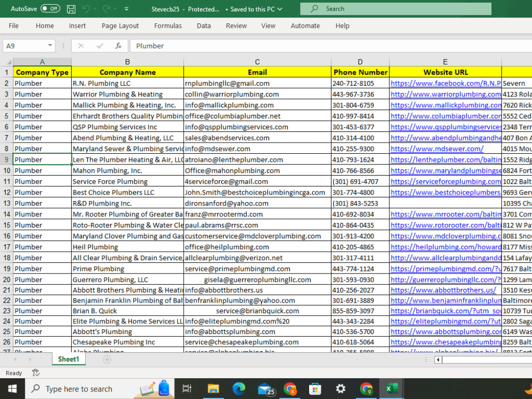
Task: Click the Windows Start button
Action: tap(12, 389)
